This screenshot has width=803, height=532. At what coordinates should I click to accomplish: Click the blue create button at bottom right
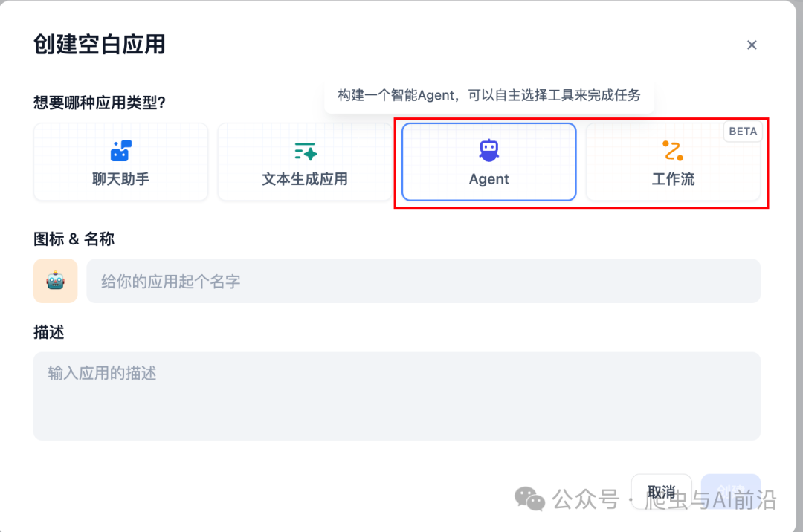[731, 490]
